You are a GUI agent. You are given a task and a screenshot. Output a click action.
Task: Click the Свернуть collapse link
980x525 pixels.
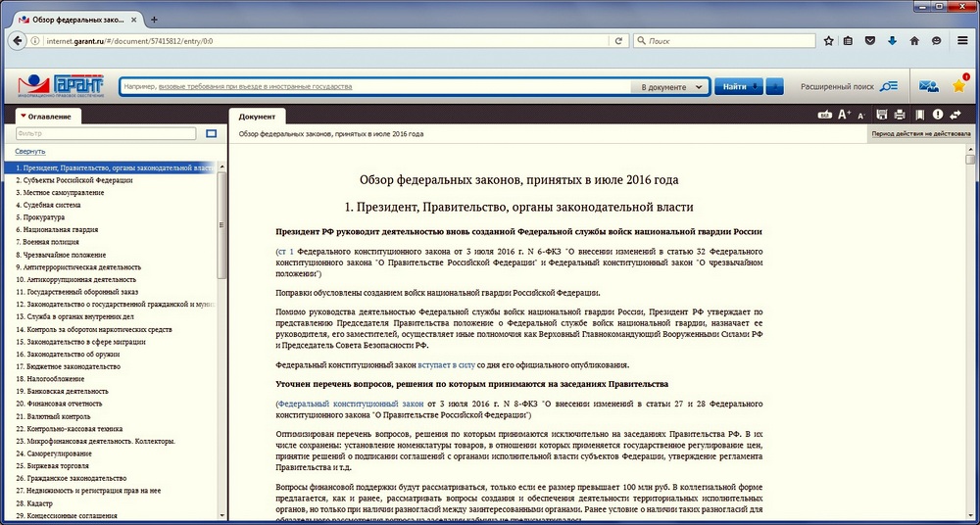[x=30, y=151]
